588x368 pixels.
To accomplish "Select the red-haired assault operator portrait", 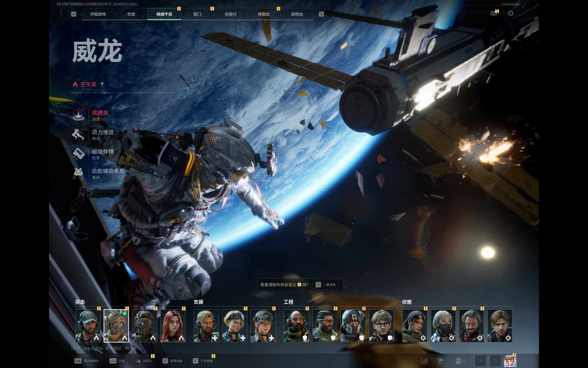I will coord(173,326).
